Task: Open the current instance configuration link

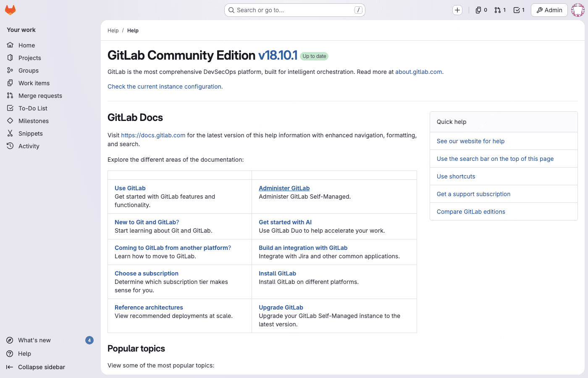Action: (165, 86)
